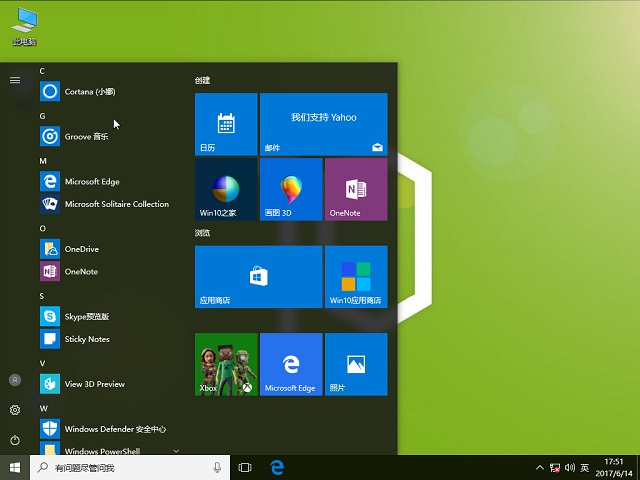This screenshot has width=640, height=480.
Task: Select 此电脑 desktop icon
Action: pyautogui.click(x=24, y=27)
